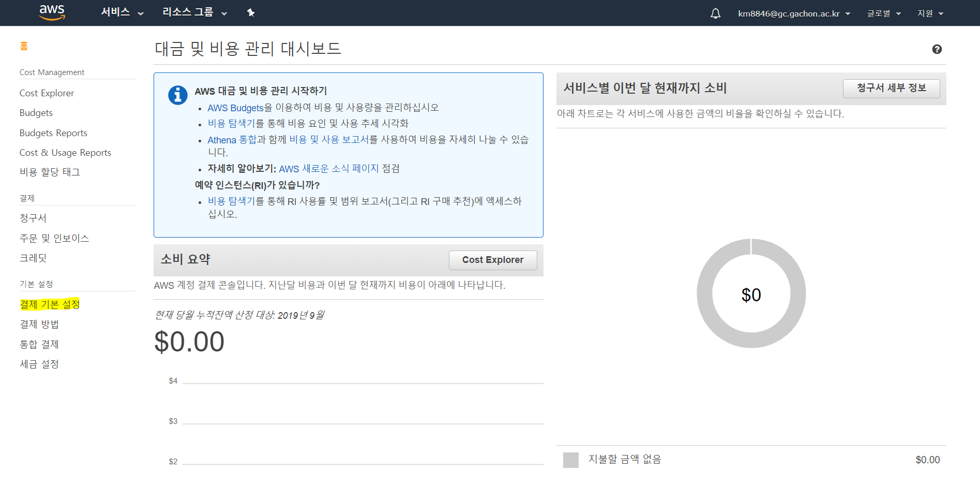Open 세금 설정 in sidebar
980x485 pixels.
(x=39, y=364)
